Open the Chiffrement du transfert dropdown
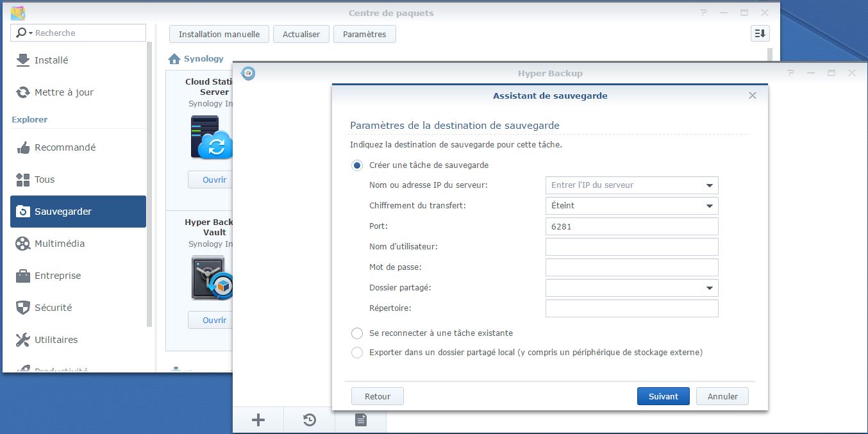This screenshot has width=868, height=434. (710, 205)
